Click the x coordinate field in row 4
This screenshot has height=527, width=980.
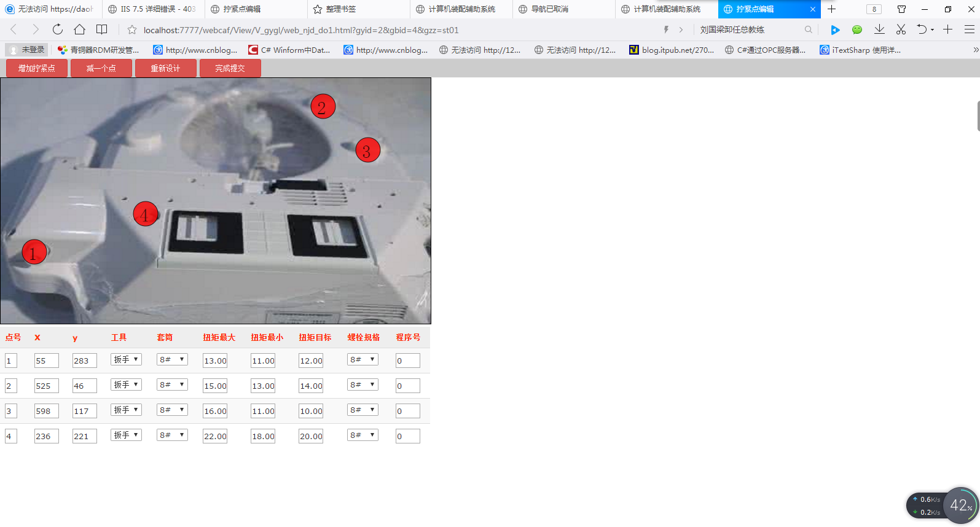[x=46, y=436]
